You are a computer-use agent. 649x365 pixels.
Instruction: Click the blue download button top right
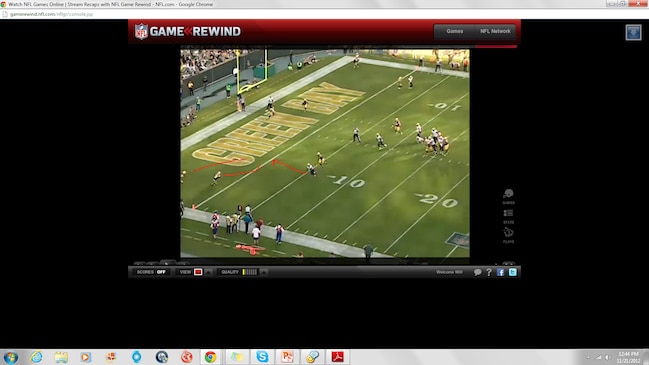[633, 32]
